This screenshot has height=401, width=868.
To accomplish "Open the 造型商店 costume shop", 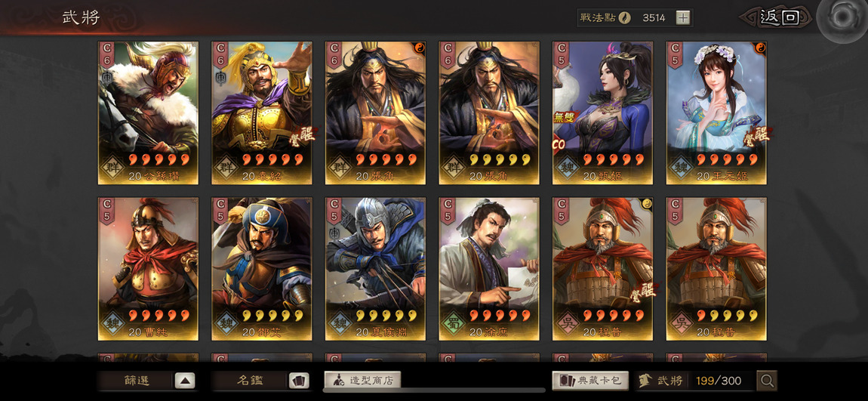I will tap(362, 380).
